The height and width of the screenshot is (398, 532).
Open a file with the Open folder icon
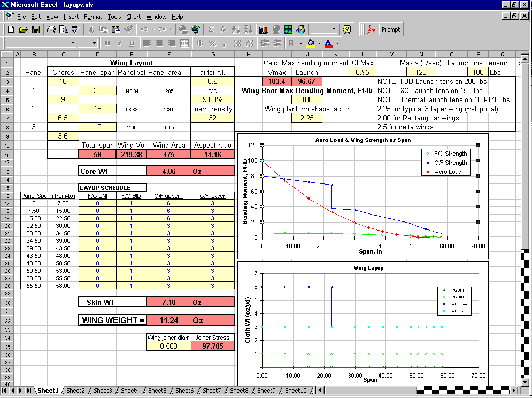point(23,30)
